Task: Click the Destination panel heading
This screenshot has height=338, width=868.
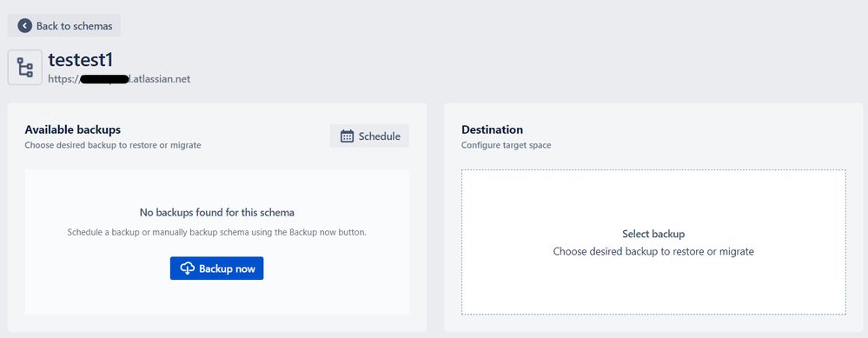Action: pyautogui.click(x=492, y=130)
